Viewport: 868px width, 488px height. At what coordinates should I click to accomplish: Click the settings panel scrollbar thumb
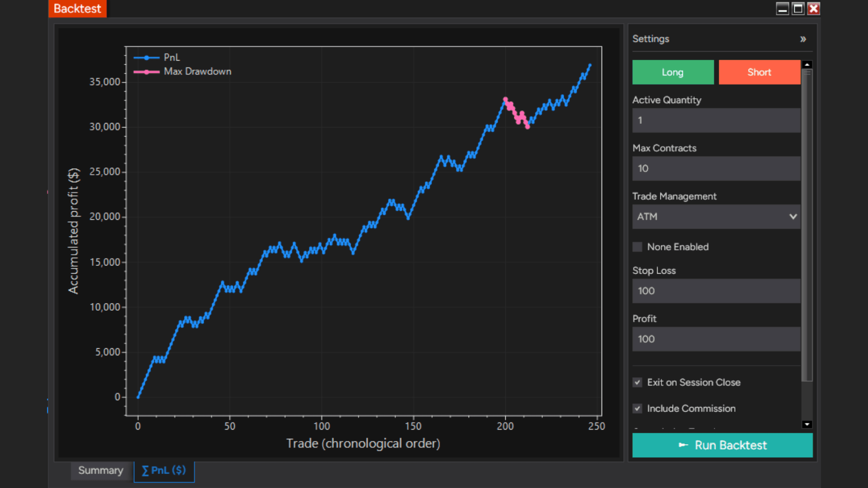click(x=807, y=225)
